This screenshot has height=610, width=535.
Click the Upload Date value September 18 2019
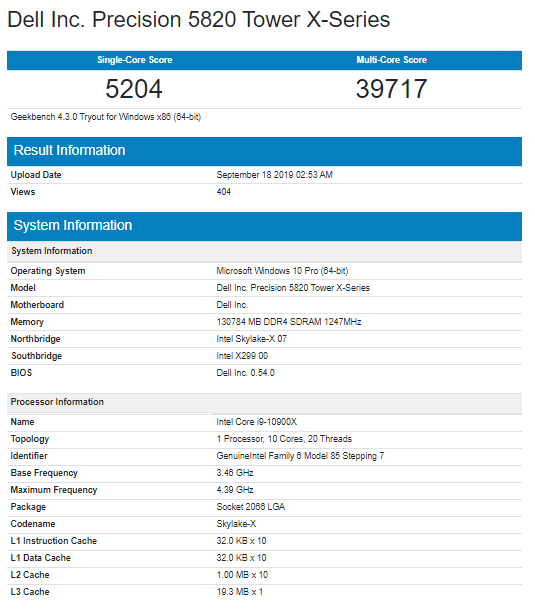click(x=274, y=175)
